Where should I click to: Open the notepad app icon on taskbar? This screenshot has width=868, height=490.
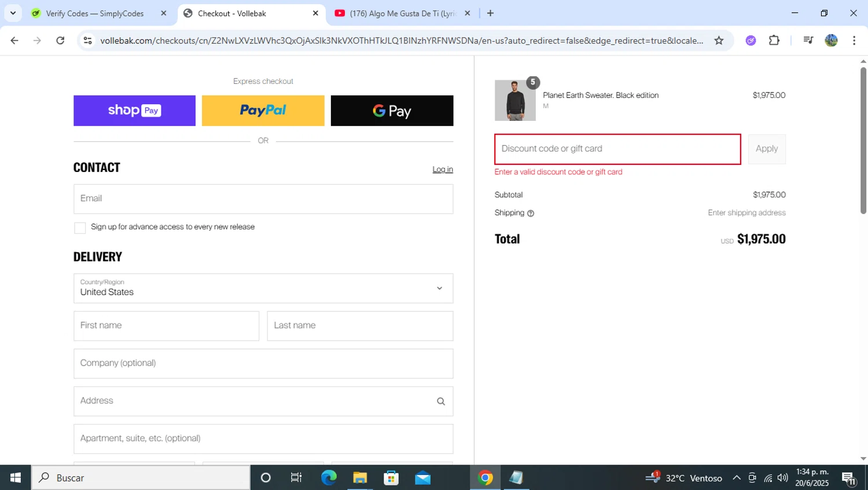coord(516,478)
